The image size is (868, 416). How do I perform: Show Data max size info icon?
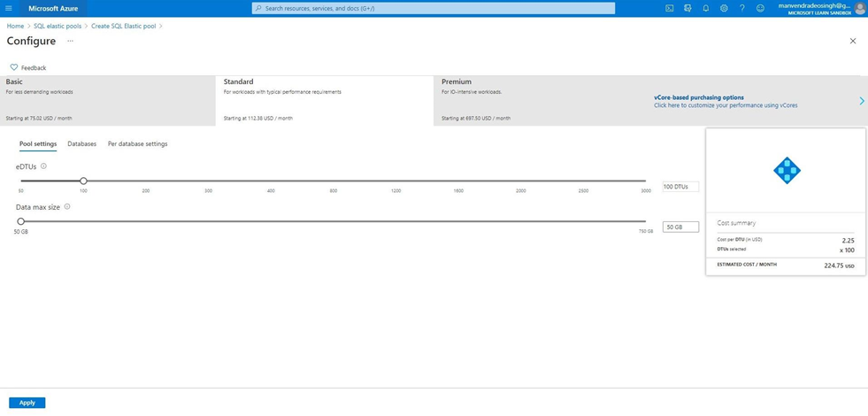click(x=67, y=206)
